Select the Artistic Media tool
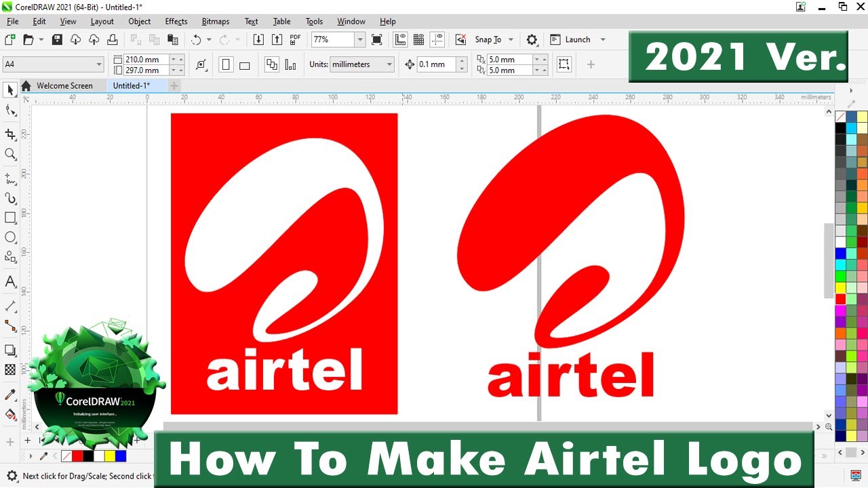 pyautogui.click(x=10, y=198)
